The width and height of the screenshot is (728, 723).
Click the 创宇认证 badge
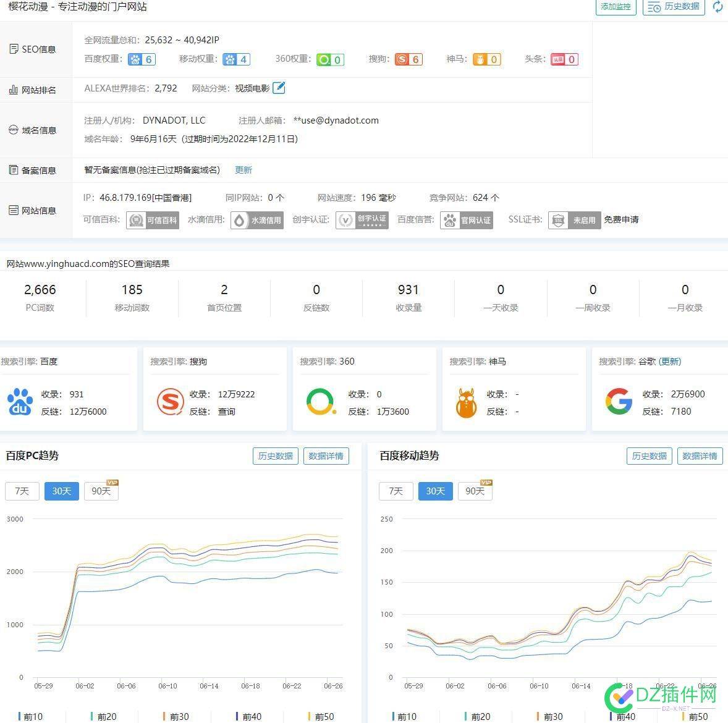362,220
